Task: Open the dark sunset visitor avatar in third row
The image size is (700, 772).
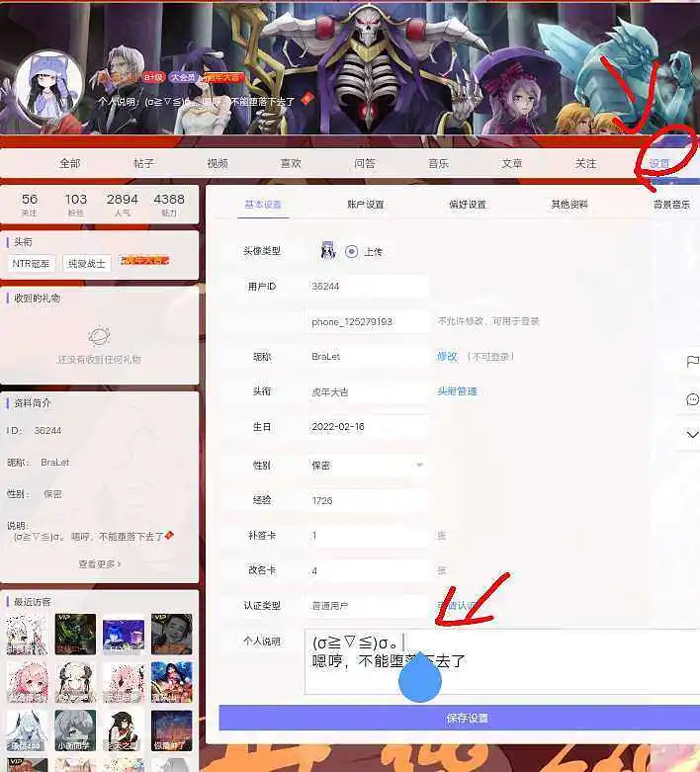Action: (x=171, y=730)
